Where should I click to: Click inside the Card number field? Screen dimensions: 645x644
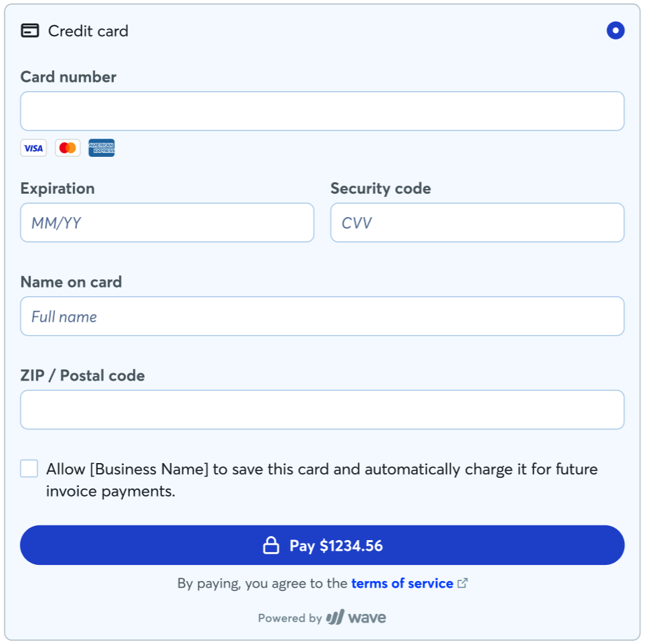(322, 111)
